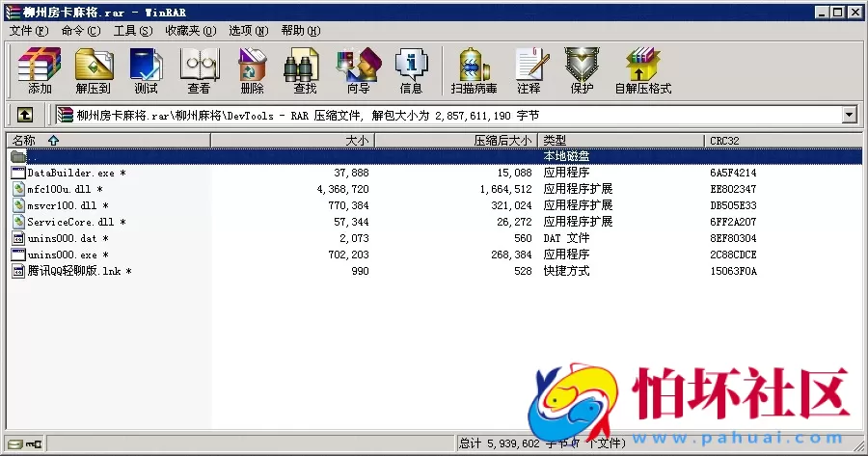Click the unins000.dat file icon
This screenshot has height=456, width=868.
tap(18, 238)
